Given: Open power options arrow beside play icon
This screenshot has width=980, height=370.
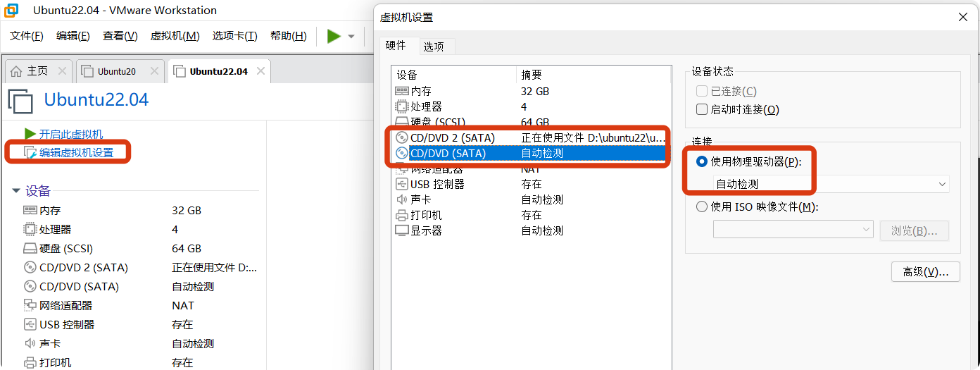Looking at the screenshot, I should pos(351,37).
